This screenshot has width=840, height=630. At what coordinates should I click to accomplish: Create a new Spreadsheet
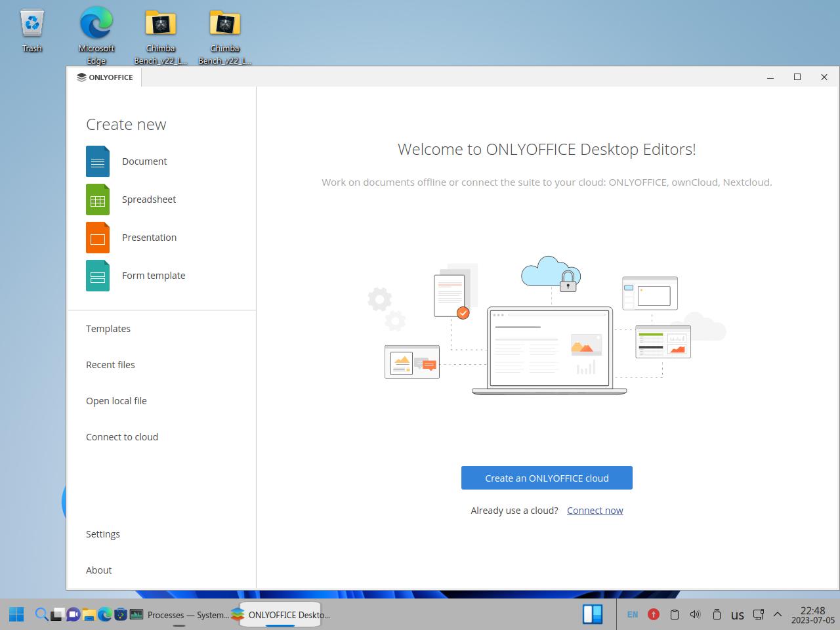(x=131, y=199)
